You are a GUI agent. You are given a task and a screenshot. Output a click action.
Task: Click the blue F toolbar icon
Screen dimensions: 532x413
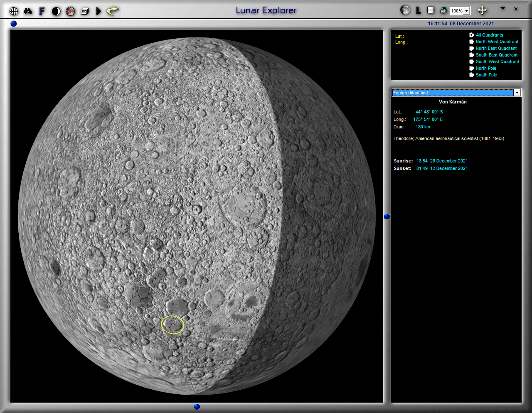tap(42, 11)
